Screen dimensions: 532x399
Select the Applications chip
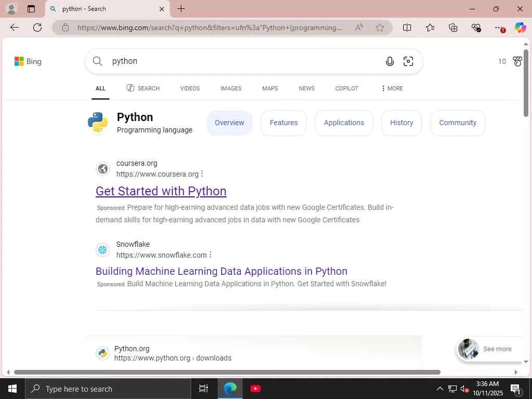[344, 123]
